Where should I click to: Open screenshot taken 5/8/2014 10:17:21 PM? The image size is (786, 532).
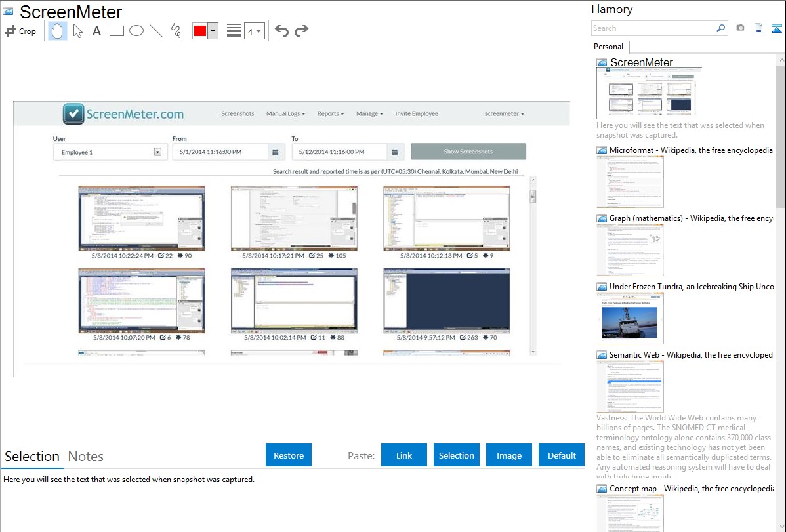(294, 218)
